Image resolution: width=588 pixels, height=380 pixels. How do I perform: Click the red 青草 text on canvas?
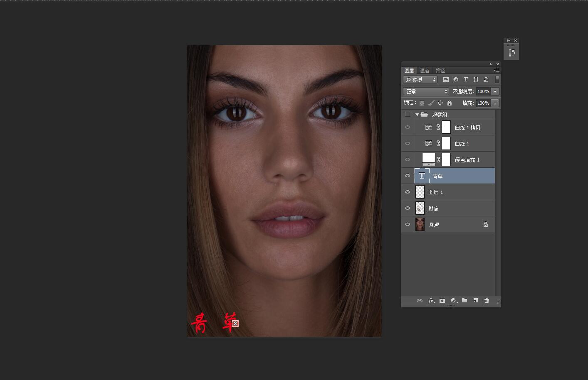214,323
